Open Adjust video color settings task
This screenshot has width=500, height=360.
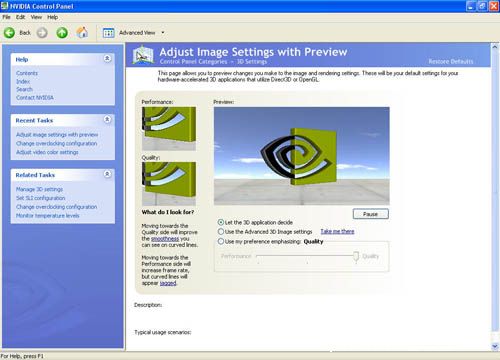click(x=47, y=152)
